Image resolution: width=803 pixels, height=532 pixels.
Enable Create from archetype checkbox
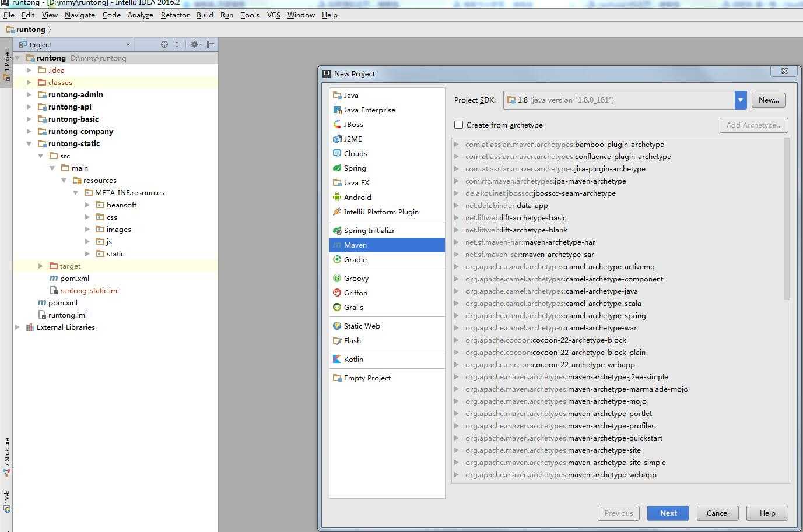459,125
